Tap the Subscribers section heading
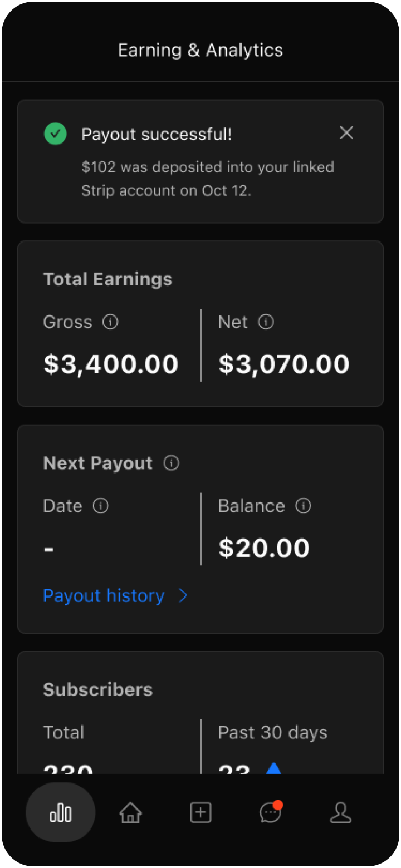 (x=98, y=690)
